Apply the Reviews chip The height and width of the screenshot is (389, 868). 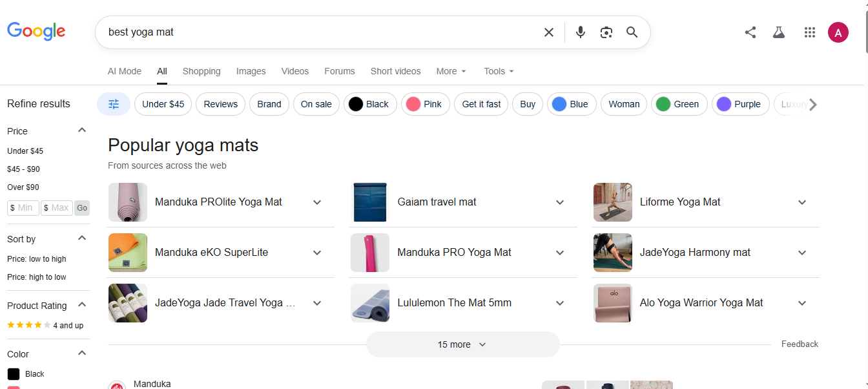[221, 104]
